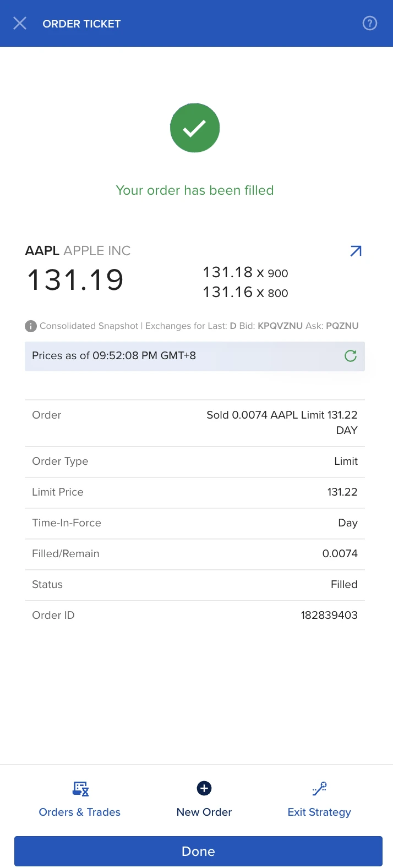Close the order ticket with X icon

click(20, 23)
